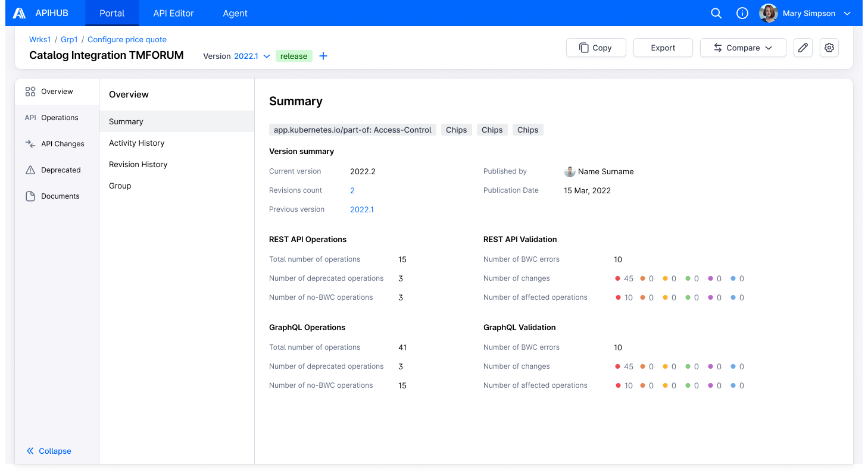Click the API Changes arrows icon
The width and height of the screenshot is (868, 474).
[x=30, y=144]
